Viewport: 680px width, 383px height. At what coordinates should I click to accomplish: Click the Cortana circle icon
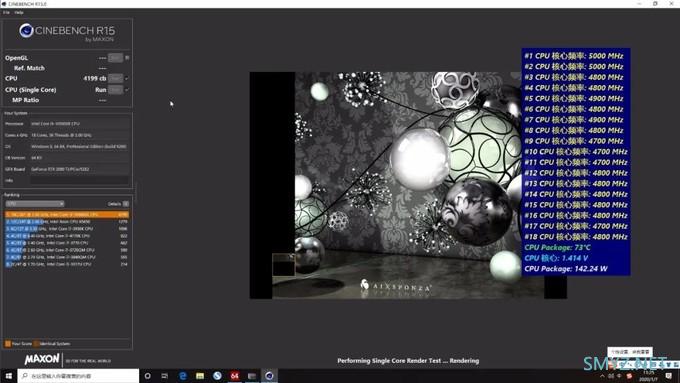(147, 376)
